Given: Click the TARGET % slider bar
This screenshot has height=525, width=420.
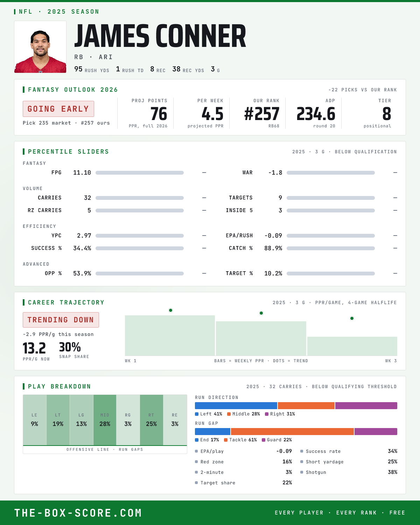Looking at the screenshot, I should click(x=331, y=274).
